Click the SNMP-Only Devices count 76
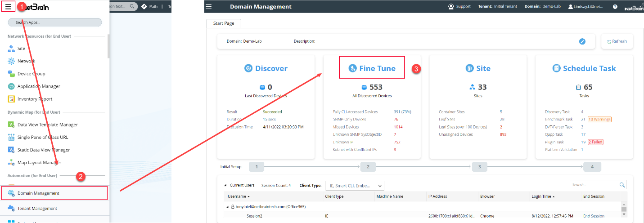644x223 pixels. 396,119
